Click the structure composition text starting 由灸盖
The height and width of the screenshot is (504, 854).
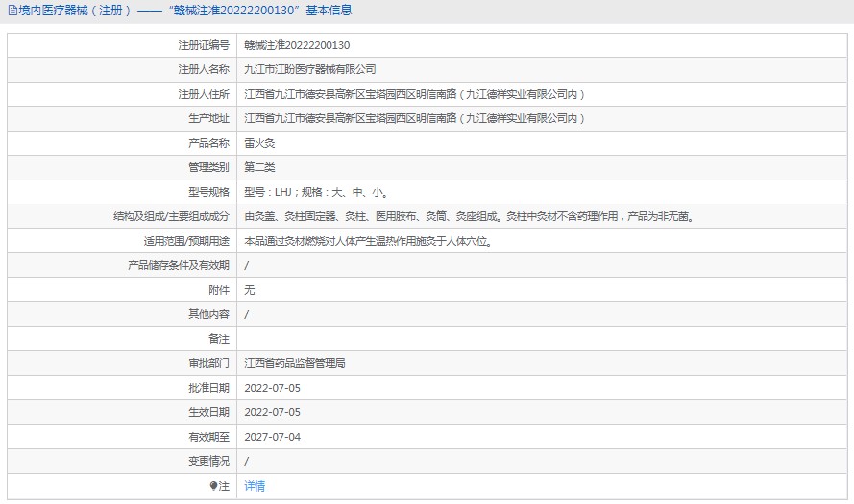click(470, 217)
